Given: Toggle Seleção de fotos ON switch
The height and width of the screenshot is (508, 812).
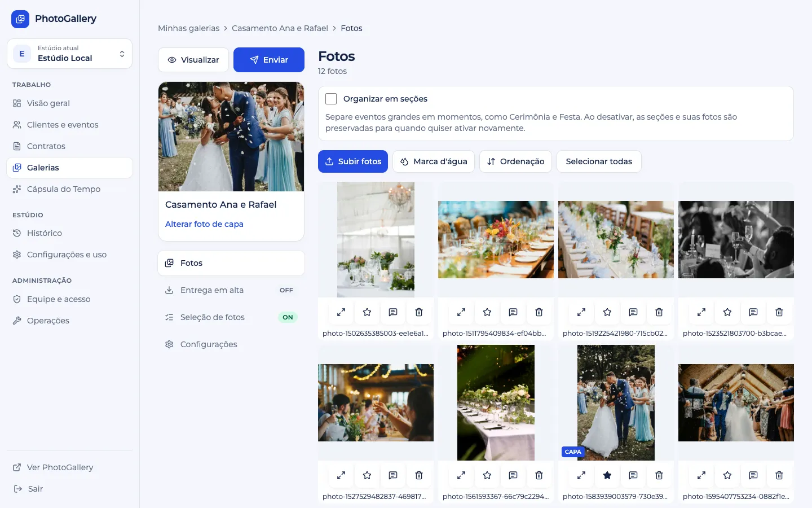Looking at the screenshot, I should click(288, 317).
